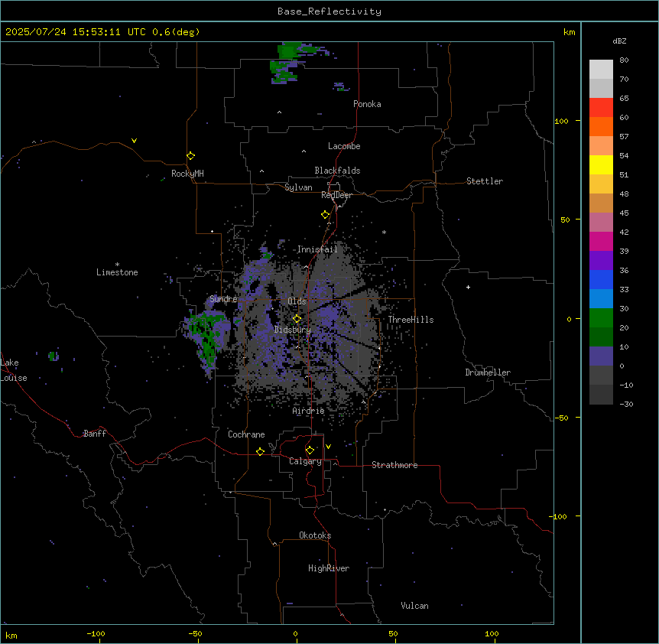This screenshot has width=659, height=644.
Task: Click the white asterisk east of Innisfail
Action: 384,232
